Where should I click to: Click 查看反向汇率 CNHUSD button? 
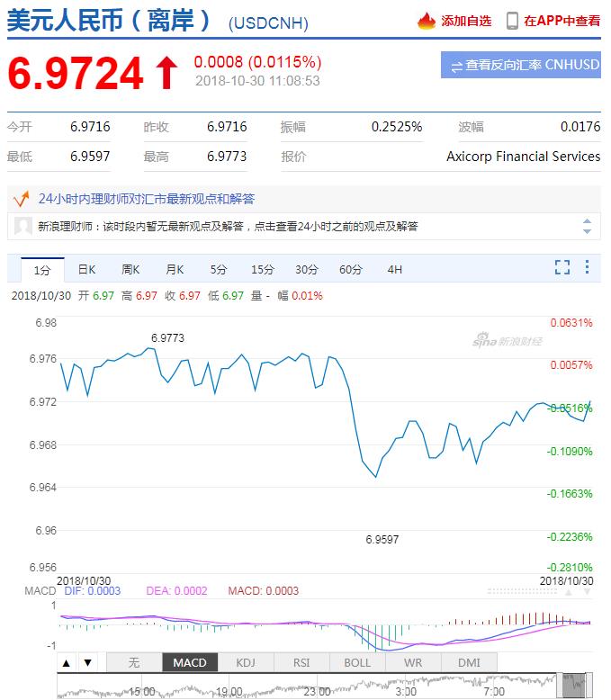point(521,66)
